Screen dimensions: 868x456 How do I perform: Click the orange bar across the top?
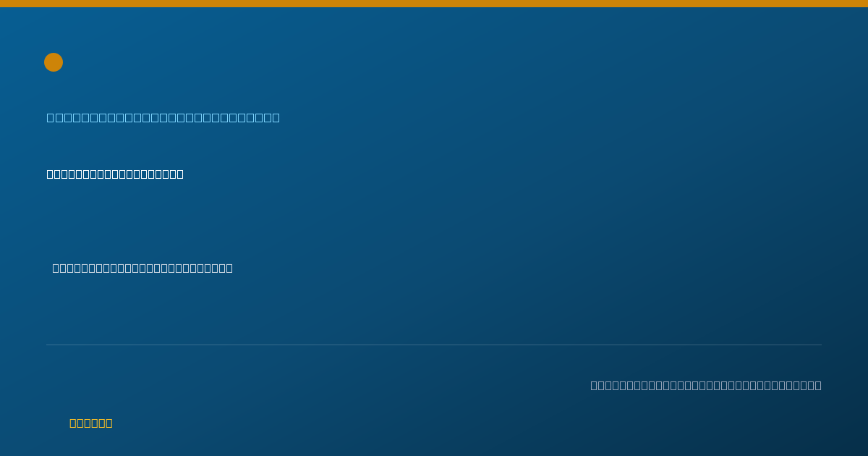tap(434, 4)
